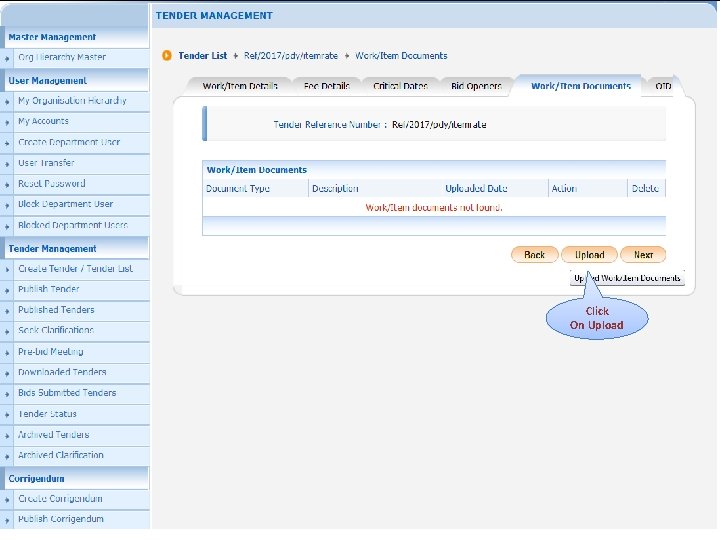Click the Uploaded Date column header
The height and width of the screenshot is (540, 720).
[476, 188]
